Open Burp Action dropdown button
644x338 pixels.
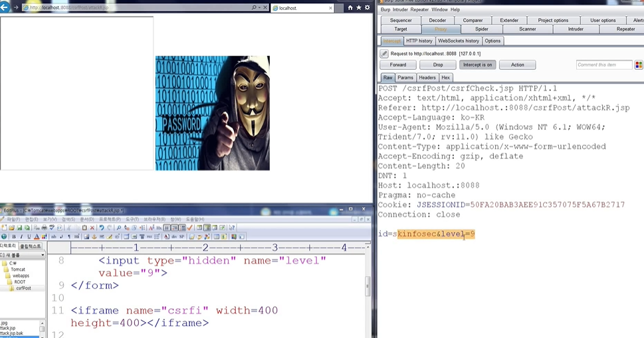pos(517,65)
